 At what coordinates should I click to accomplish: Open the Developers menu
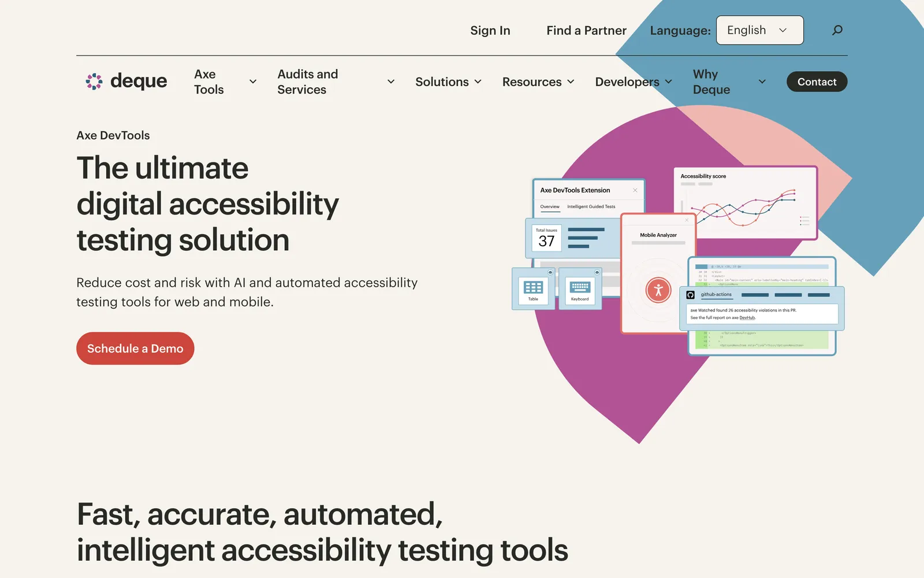[x=627, y=81]
